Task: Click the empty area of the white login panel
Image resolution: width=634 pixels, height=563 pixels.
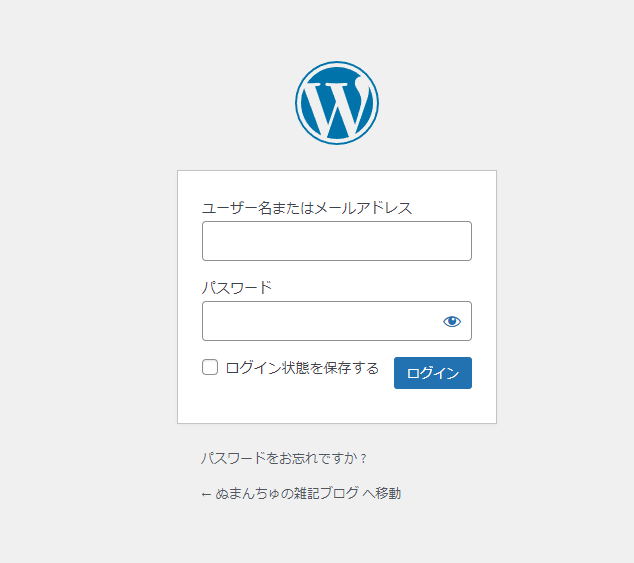Action: (337, 406)
